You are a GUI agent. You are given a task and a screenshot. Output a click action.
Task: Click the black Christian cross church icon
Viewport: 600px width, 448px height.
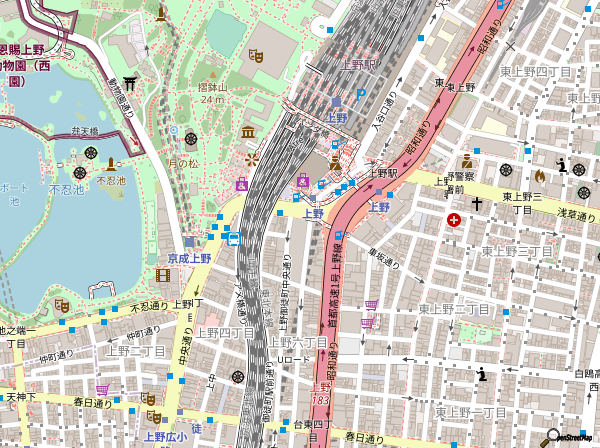coord(477,203)
